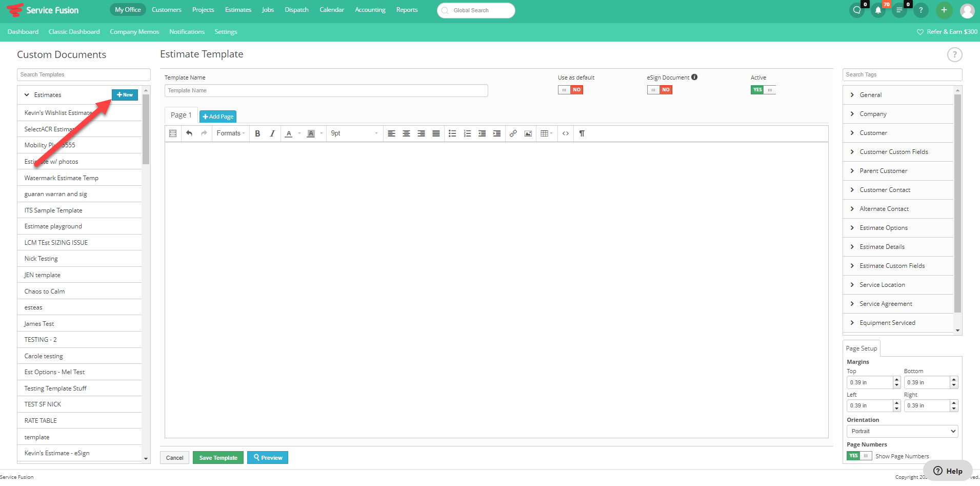This screenshot has height=486, width=980.
Task: Toggle bold formatting
Action: [257, 133]
